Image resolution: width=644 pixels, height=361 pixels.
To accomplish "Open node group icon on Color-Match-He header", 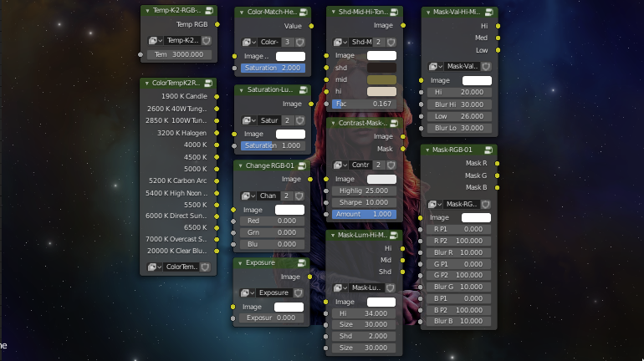I will coord(304,12).
